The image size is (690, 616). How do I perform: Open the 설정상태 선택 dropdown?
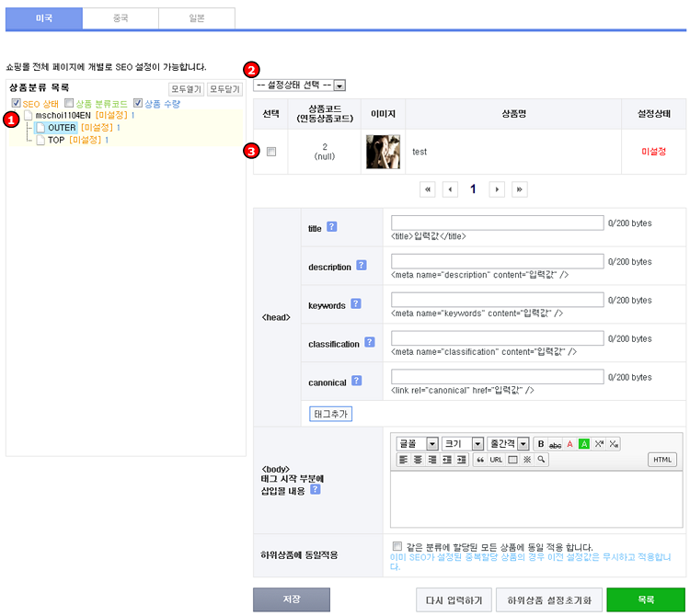pyautogui.click(x=339, y=86)
